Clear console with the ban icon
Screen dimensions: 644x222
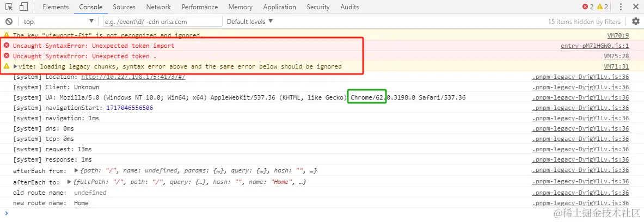point(9,21)
